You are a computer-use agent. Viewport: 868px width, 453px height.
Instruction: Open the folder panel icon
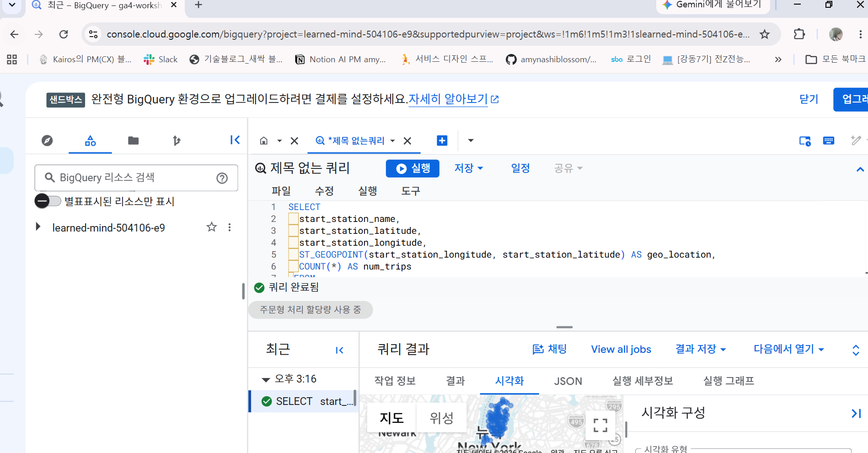134,140
